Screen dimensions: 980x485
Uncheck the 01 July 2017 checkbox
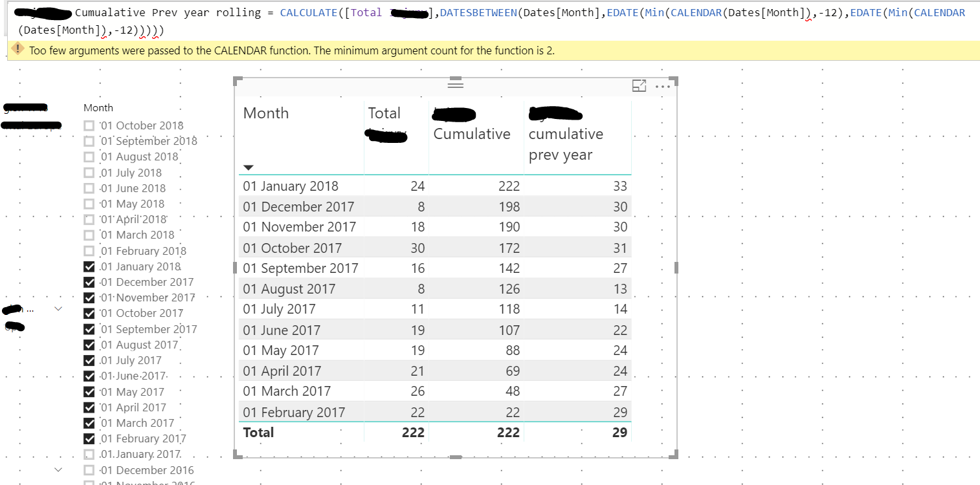[89, 360]
